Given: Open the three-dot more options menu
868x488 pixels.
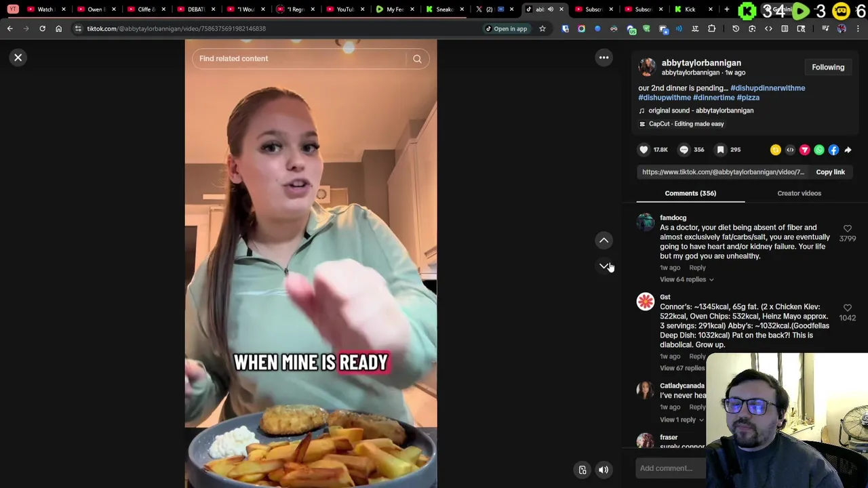Looking at the screenshot, I should point(604,58).
